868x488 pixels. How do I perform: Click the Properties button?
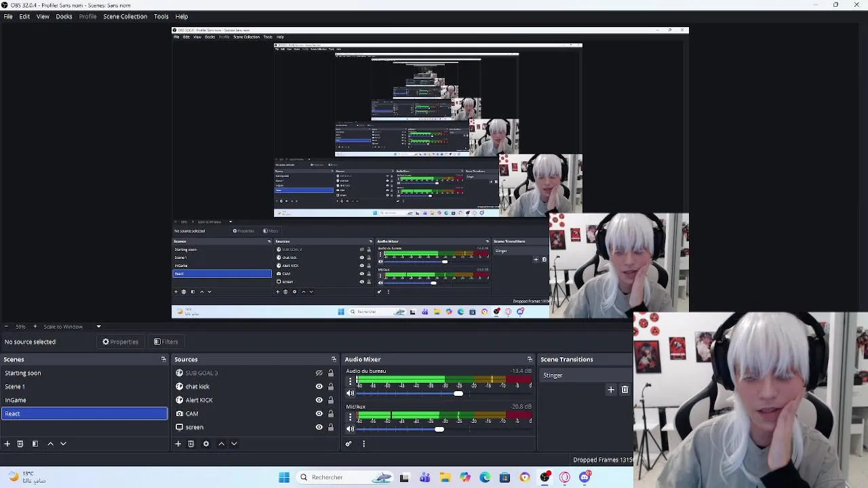pyautogui.click(x=120, y=342)
